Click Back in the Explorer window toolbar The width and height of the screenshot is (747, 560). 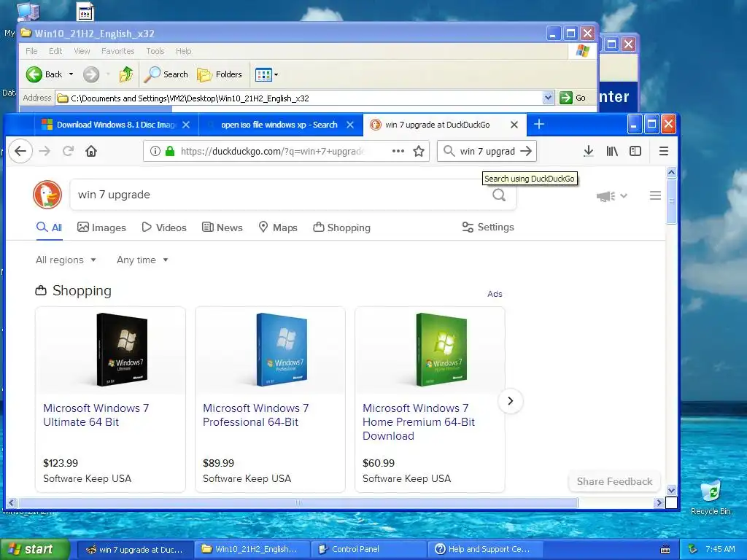click(x=44, y=74)
